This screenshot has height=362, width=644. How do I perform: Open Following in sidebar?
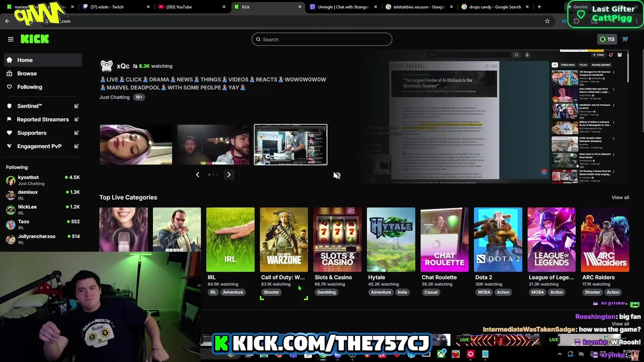tap(43, 87)
